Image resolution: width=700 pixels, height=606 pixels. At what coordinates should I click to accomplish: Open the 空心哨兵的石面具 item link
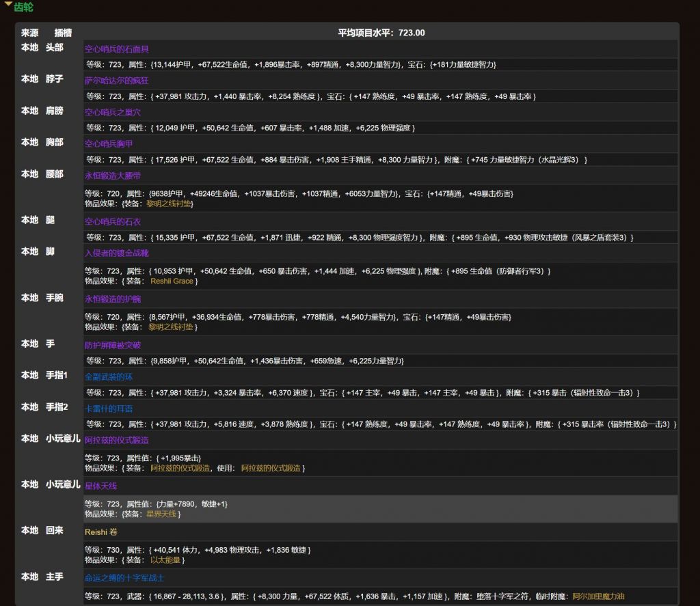click(116, 49)
